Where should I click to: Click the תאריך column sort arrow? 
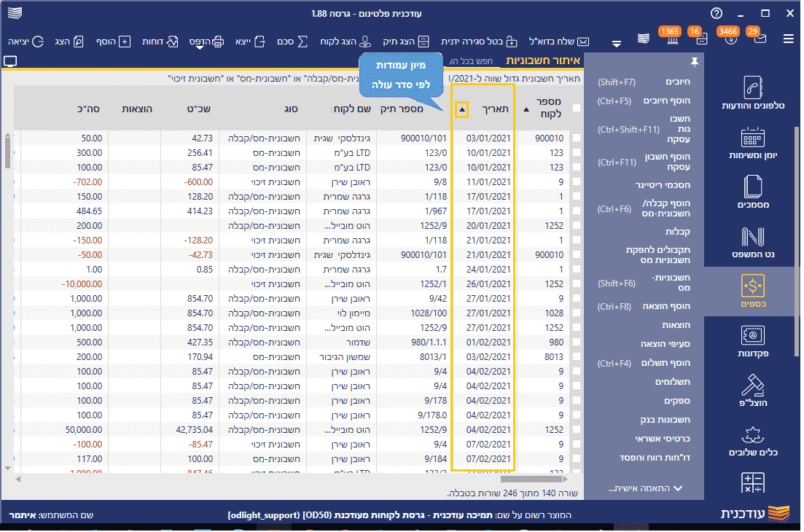462,109
